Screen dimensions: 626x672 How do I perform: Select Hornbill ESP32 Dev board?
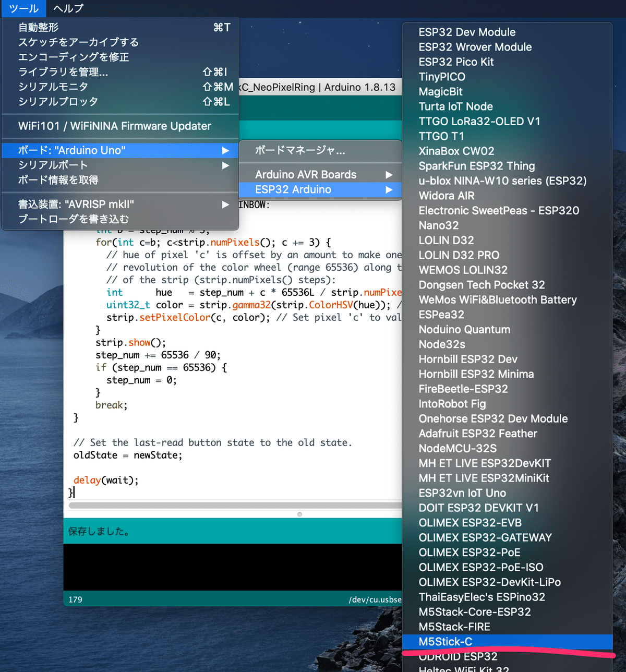point(507,359)
